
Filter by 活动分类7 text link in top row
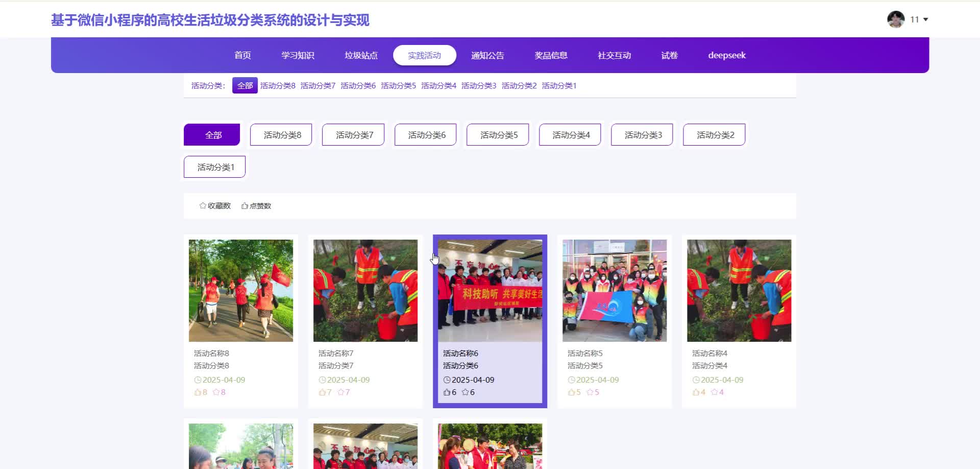318,85
